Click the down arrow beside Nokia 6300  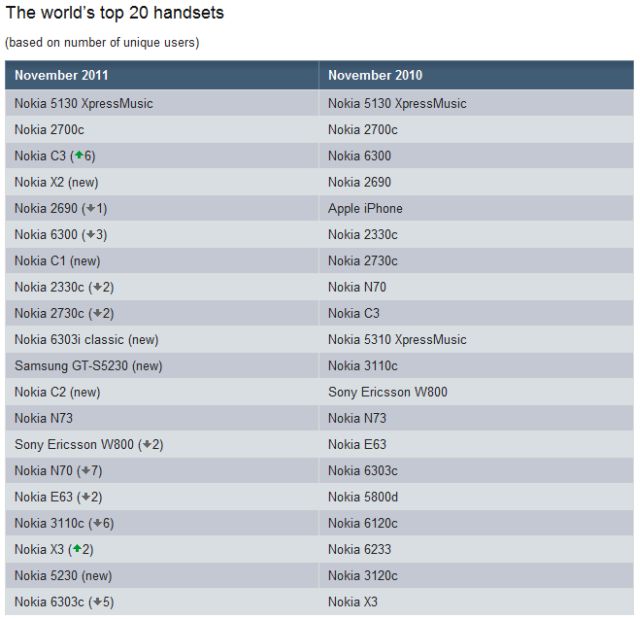click(91, 234)
